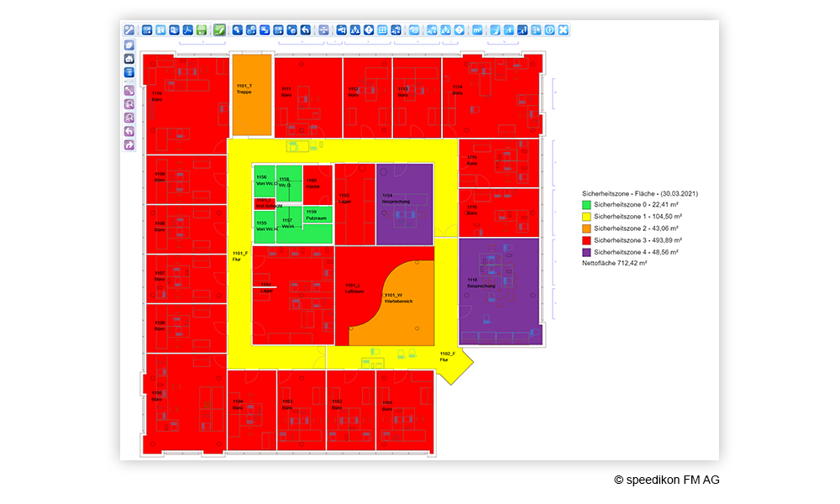This screenshot has width=840, height=504.
Task: Click the grid table toolbar icon
Action: (382, 30)
